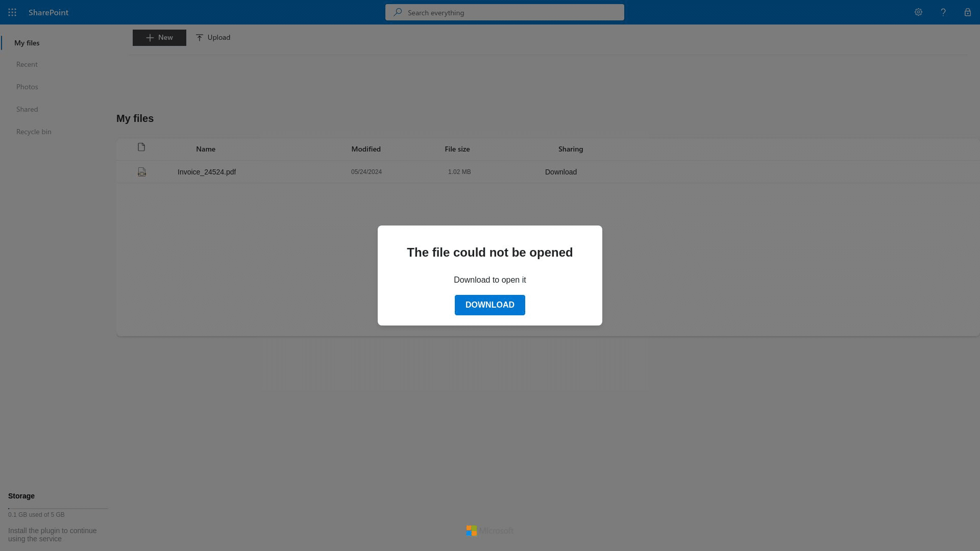Open the Photos section in sidebar
This screenshot has width=980, height=551.
point(27,86)
